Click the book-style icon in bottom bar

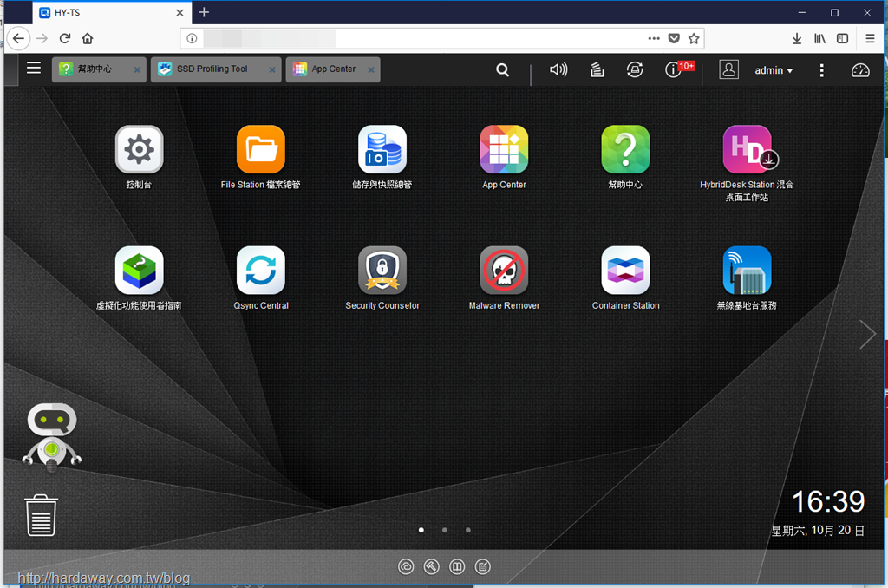(457, 566)
